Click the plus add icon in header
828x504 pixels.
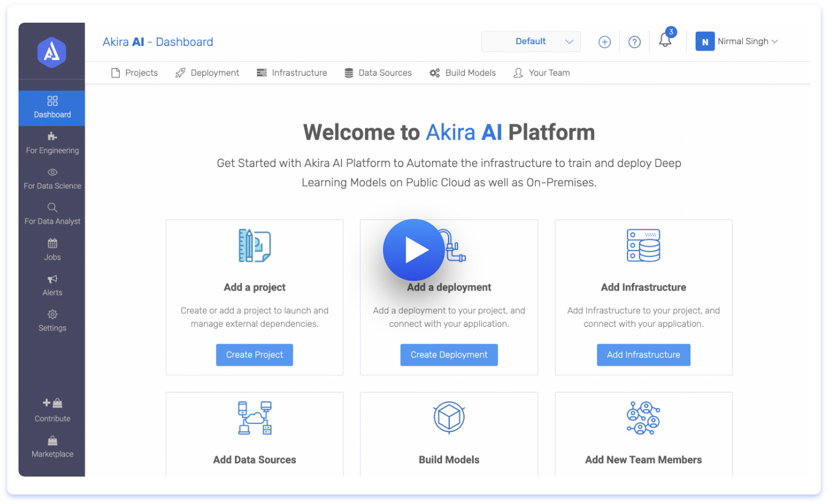point(604,42)
